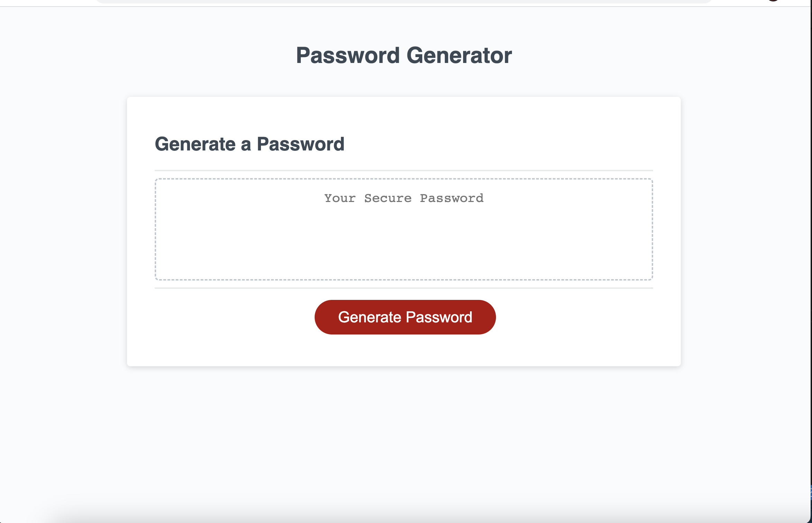Click the dashed border of the password field

[x=404, y=178]
